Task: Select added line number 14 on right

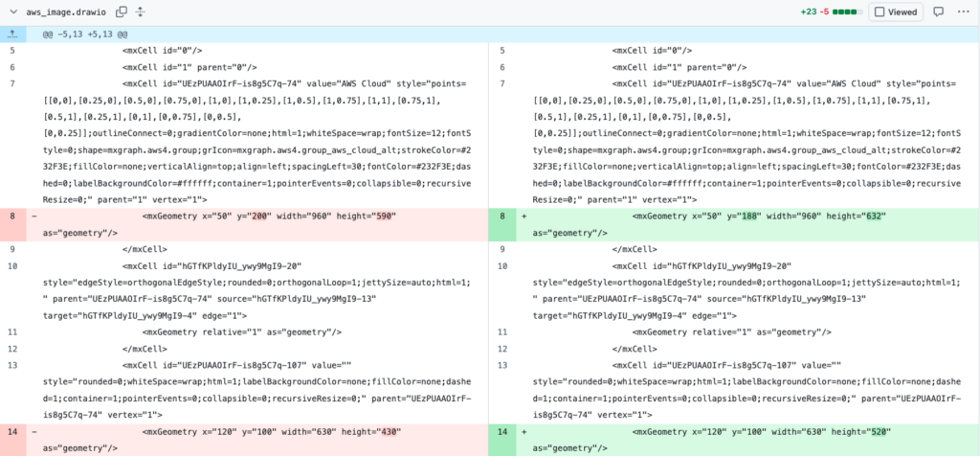Action: (x=501, y=432)
